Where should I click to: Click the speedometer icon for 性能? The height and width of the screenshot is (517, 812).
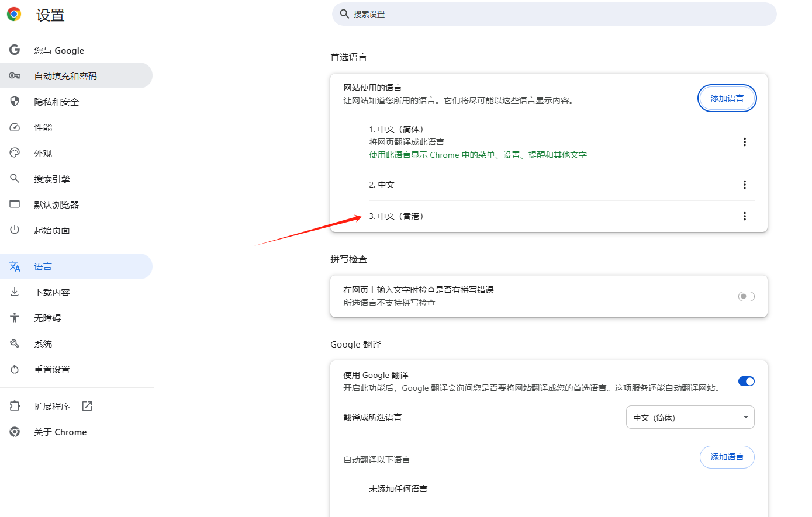pos(15,127)
